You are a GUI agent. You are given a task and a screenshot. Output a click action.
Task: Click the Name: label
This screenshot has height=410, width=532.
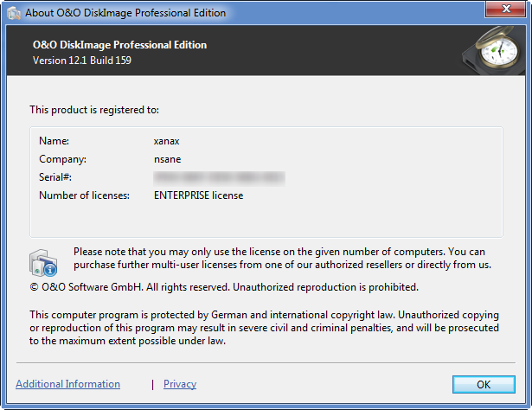pos(54,139)
